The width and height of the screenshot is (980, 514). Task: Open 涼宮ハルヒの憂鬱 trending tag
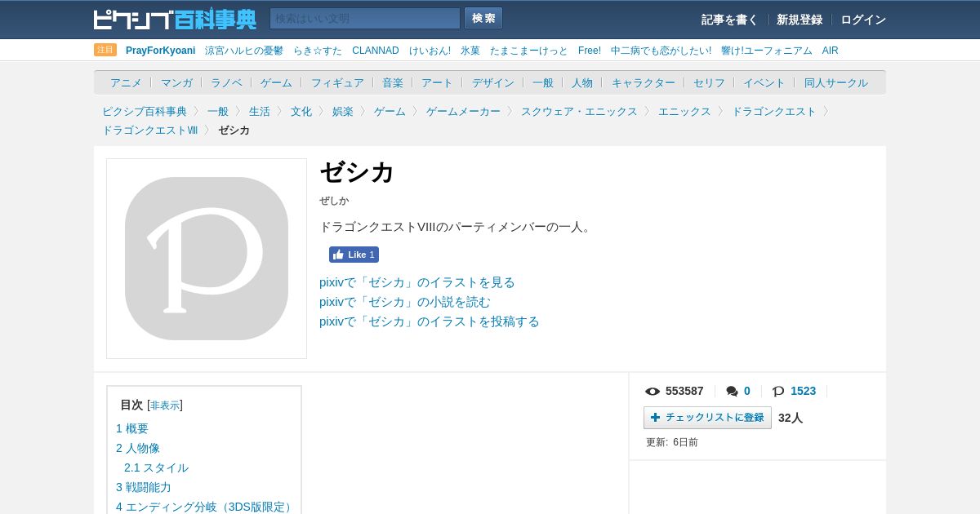tap(244, 51)
